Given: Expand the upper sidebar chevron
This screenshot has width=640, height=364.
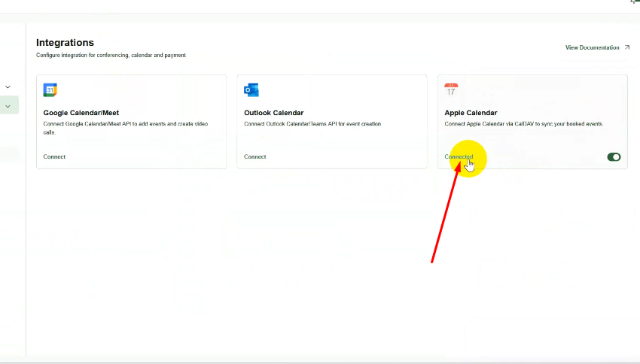Looking at the screenshot, I should coord(8,87).
